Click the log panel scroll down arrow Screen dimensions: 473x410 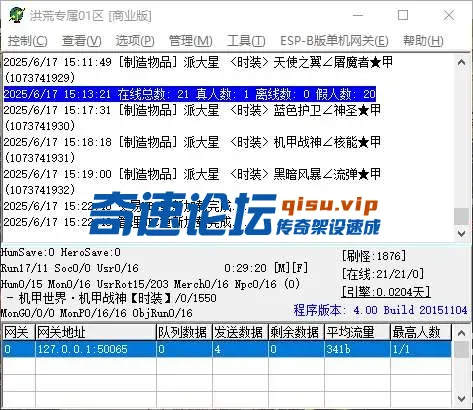[x=462, y=233]
